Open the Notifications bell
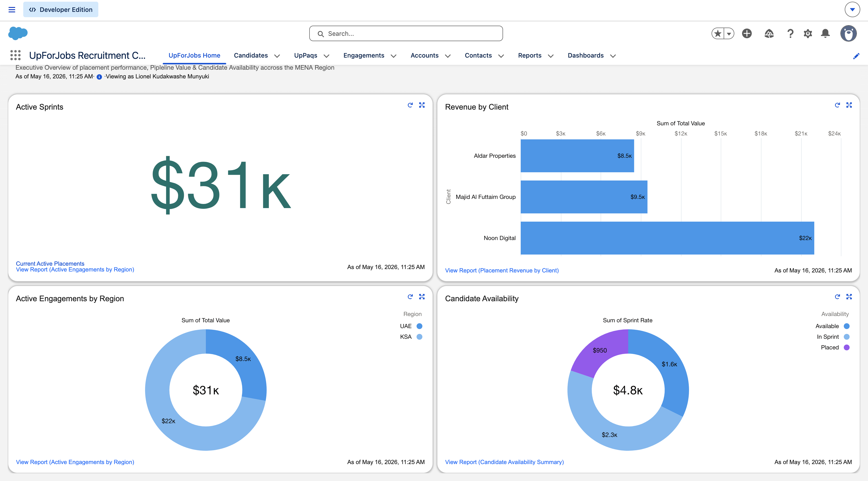Screen dimensions: 868x481 tap(825, 33)
